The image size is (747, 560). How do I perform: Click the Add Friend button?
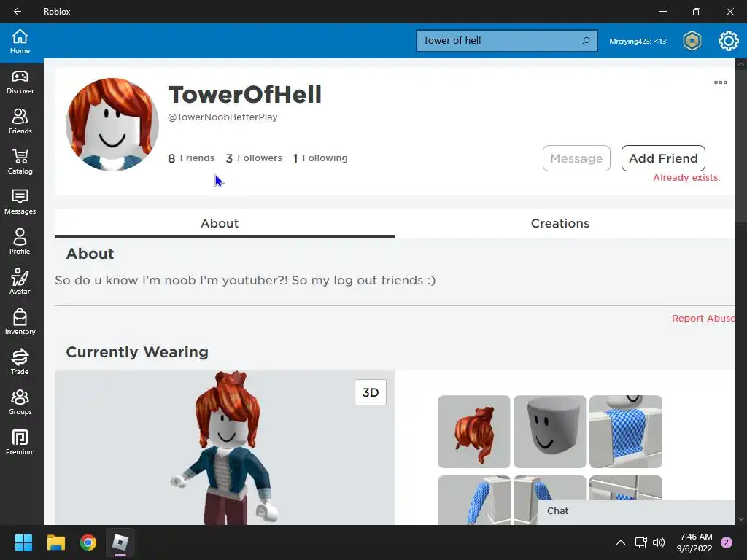(663, 158)
